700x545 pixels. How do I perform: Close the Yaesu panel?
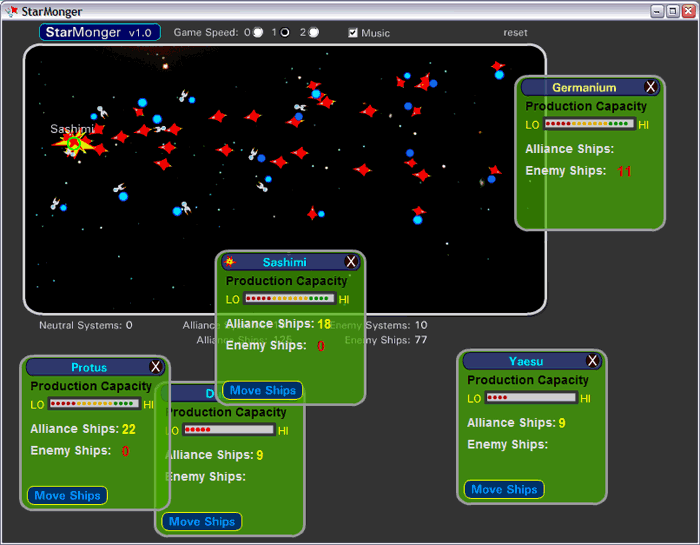592,361
